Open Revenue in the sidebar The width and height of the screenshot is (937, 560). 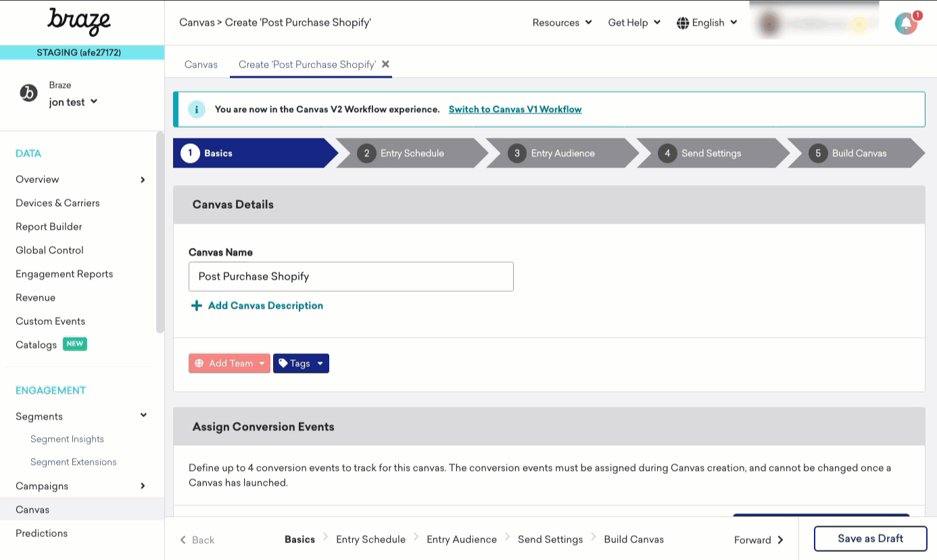click(x=35, y=298)
